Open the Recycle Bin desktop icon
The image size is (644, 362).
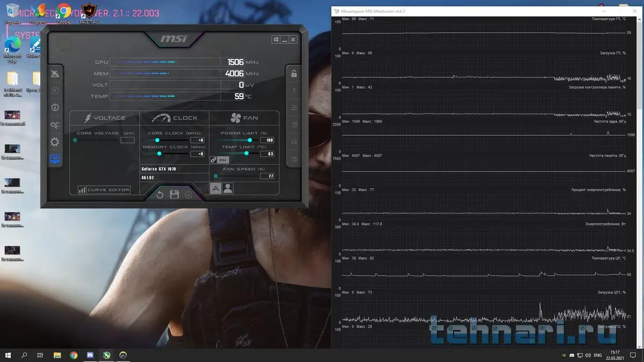pos(12,14)
